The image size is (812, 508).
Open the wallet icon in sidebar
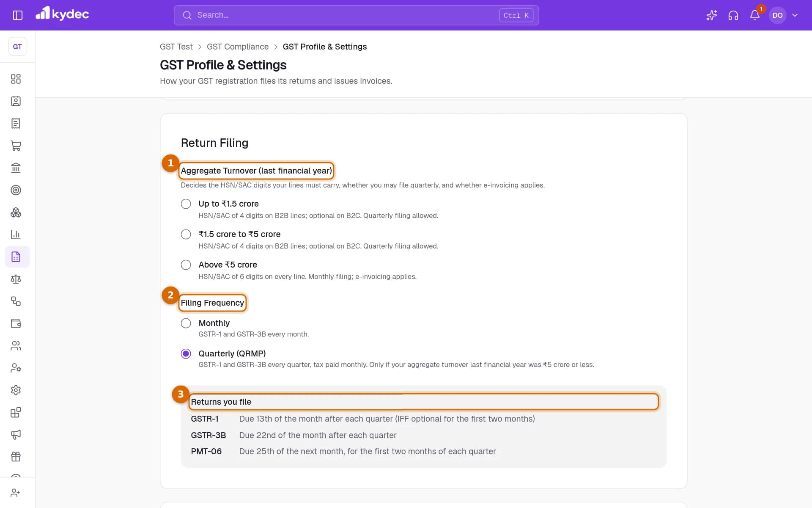click(x=16, y=323)
